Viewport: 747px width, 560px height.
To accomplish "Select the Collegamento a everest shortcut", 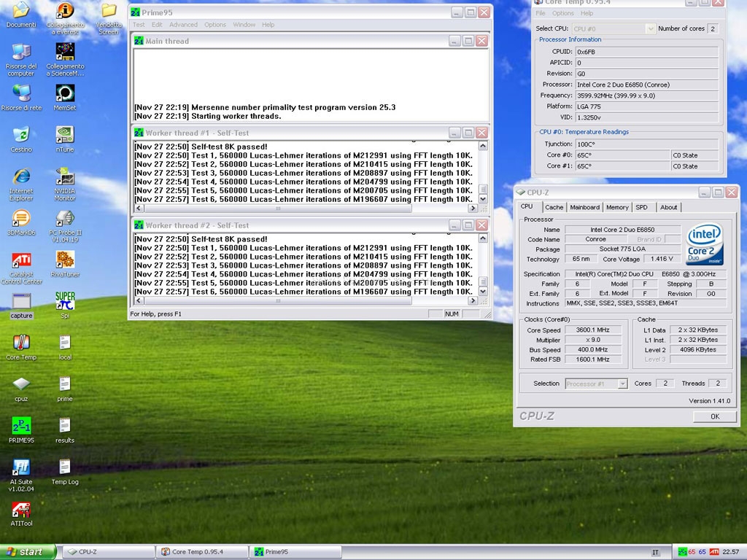I will click(65, 18).
